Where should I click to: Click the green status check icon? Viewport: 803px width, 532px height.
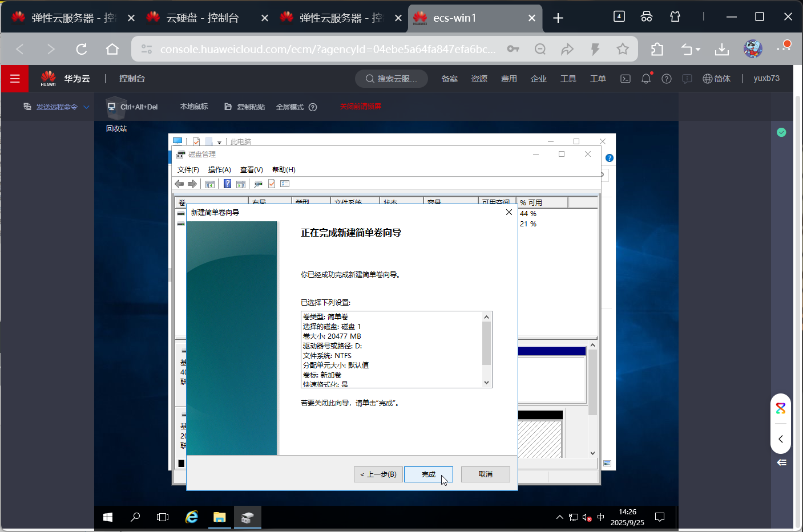(x=781, y=132)
